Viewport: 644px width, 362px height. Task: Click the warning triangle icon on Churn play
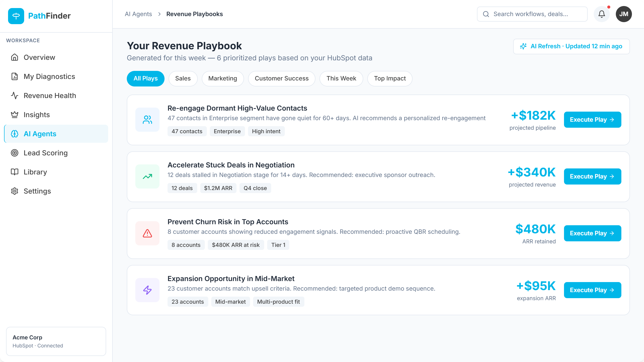(147, 233)
